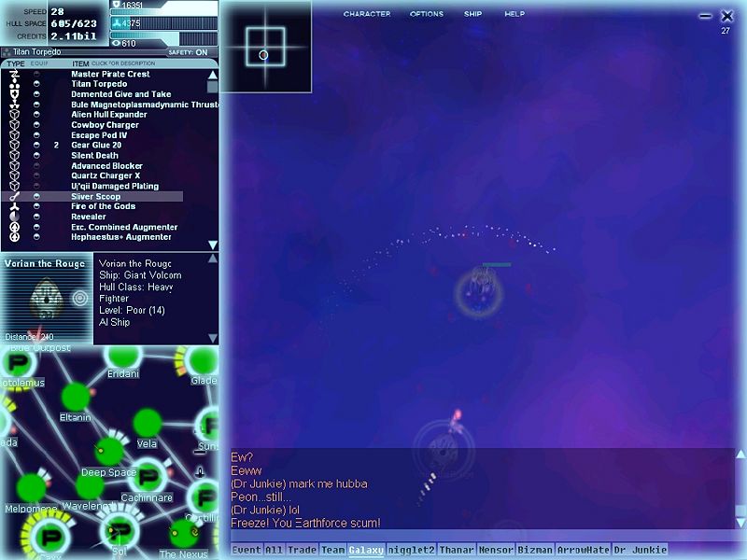Toggle equip for Titan Torpedo
This screenshot has width=747, height=560.
(x=36, y=84)
